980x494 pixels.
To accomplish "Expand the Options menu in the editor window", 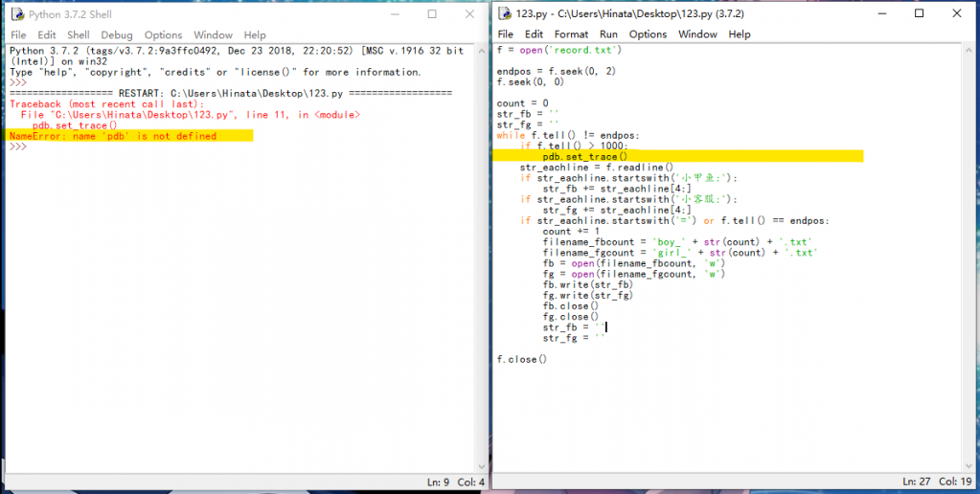I will [x=648, y=34].
